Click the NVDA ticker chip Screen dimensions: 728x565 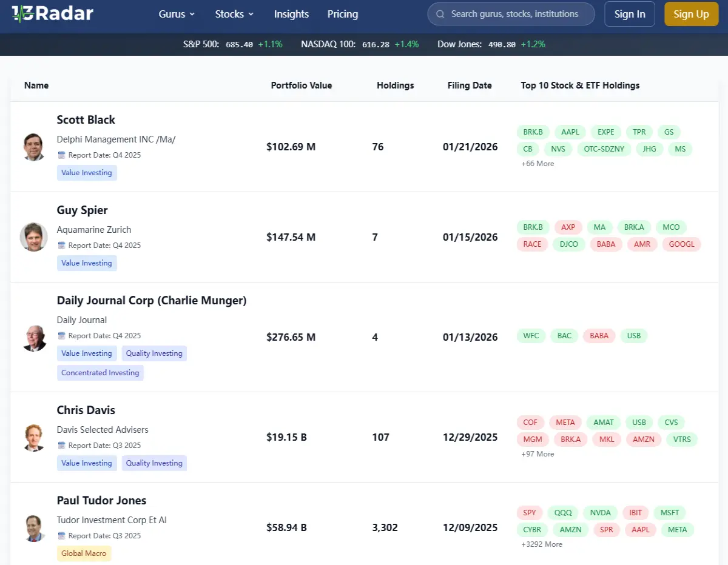pyautogui.click(x=601, y=513)
